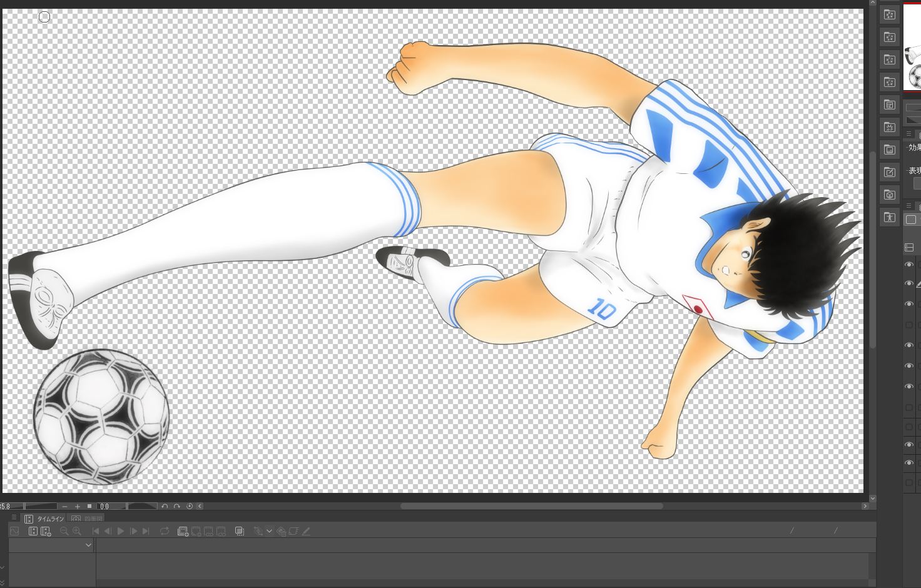Zoom in the timeline with plus magnifier
Screen dimensions: 921x588
pyautogui.click(x=77, y=531)
